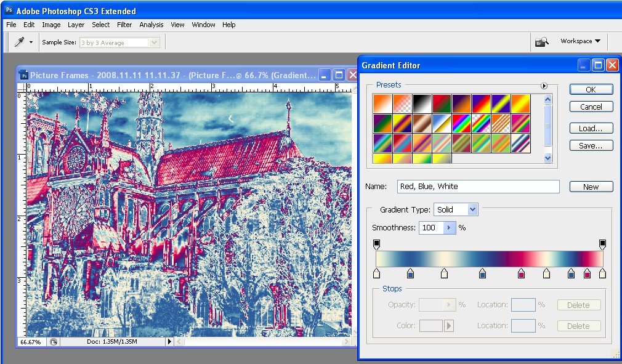Click the gradient preview bar
The image size is (622, 364).
click(x=490, y=259)
